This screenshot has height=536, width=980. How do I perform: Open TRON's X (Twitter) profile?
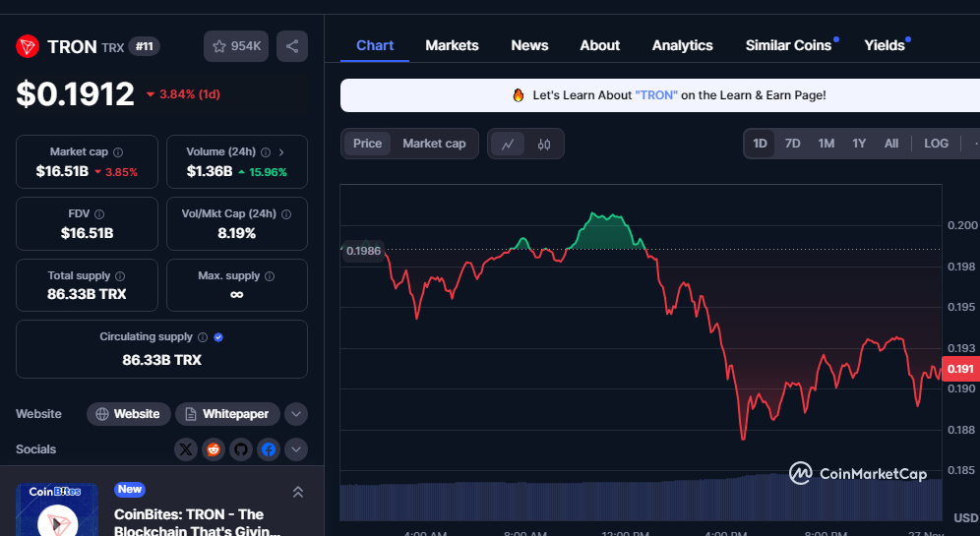pyautogui.click(x=186, y=449)
